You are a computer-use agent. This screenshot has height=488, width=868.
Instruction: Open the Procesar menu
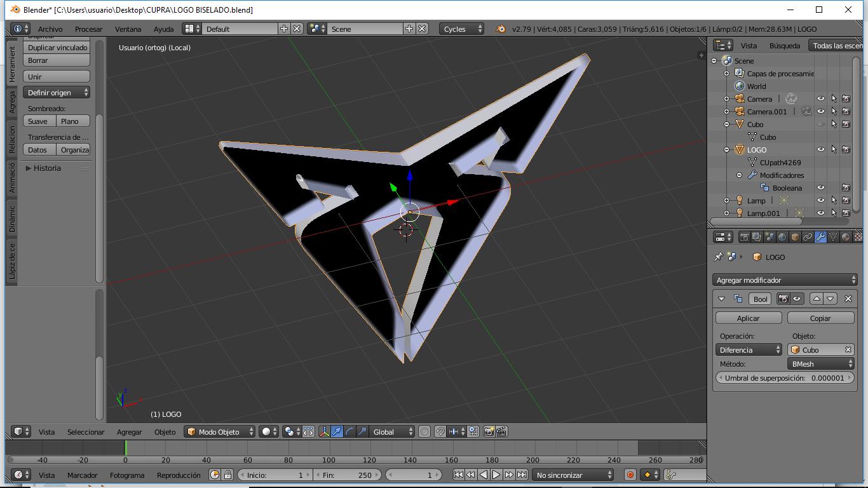[88, 29]
